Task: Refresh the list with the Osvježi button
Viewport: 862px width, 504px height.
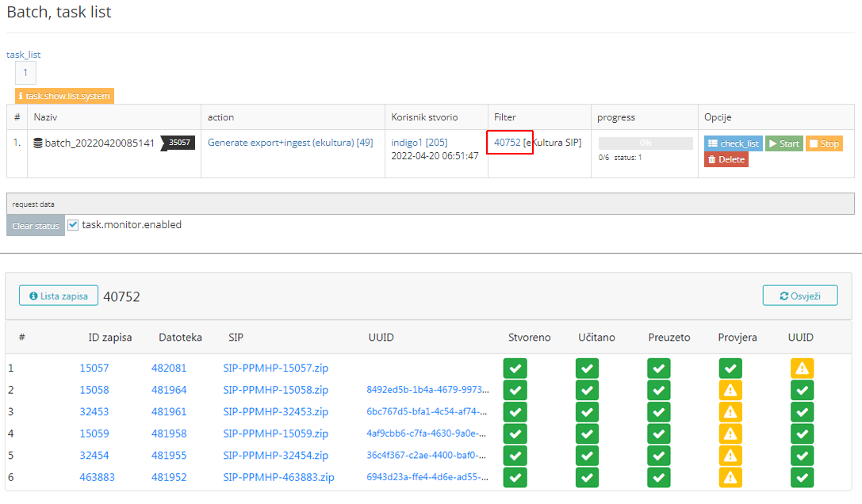Action: 799,296
